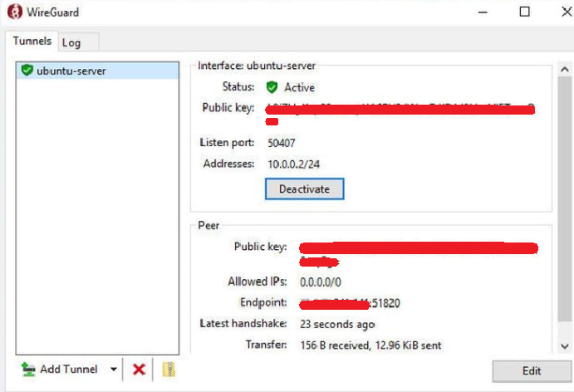
Task: Click the vertical scrollbar thumb
Action: [x=565, y=198]
